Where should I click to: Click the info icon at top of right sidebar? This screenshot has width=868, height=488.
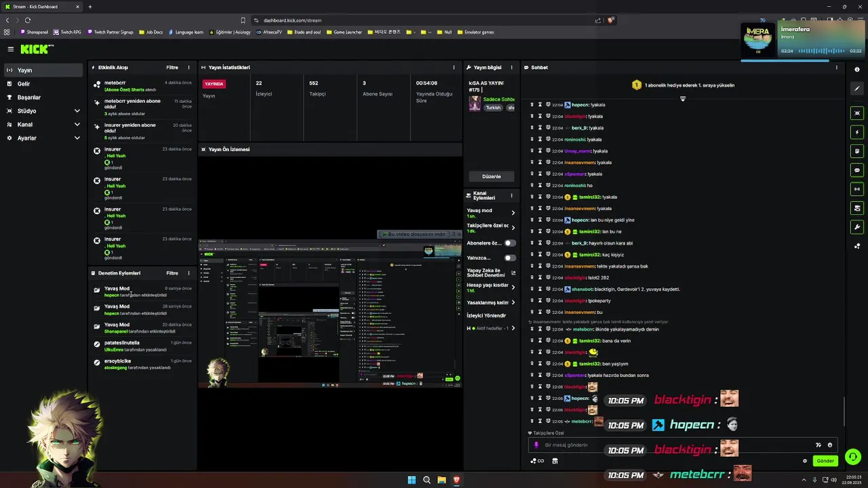click(x=857, y=69)
